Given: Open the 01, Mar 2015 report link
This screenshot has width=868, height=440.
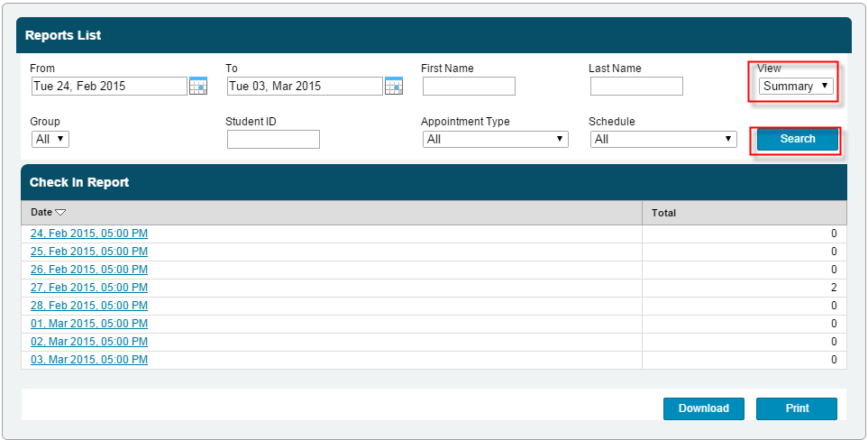Looking at the screenshot, I should (x=89, y=324).
